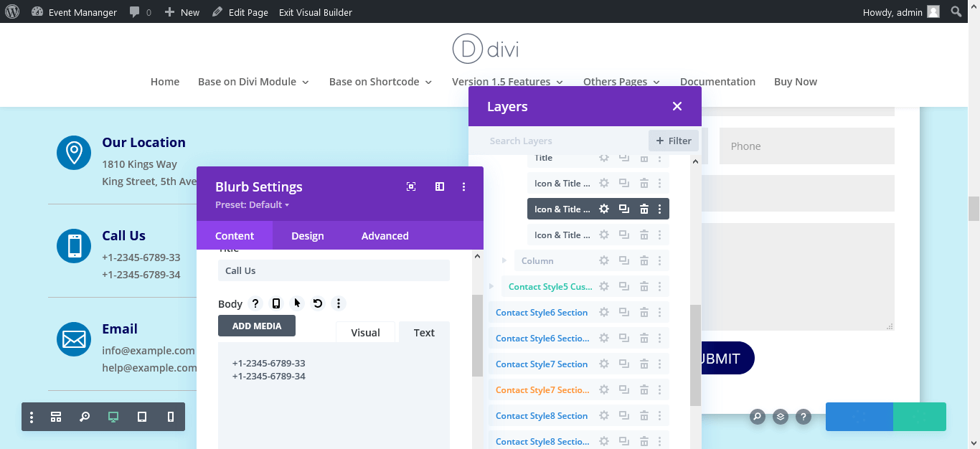Switch to the Design tab

[x=308, y=235]
